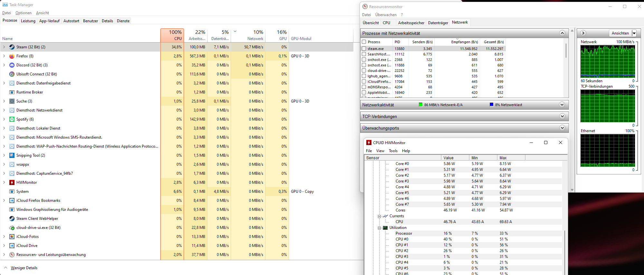Click the iCloud Firefox Bookmarks icon
Viewport: 644px width, 275px height.
click(12, 201)
